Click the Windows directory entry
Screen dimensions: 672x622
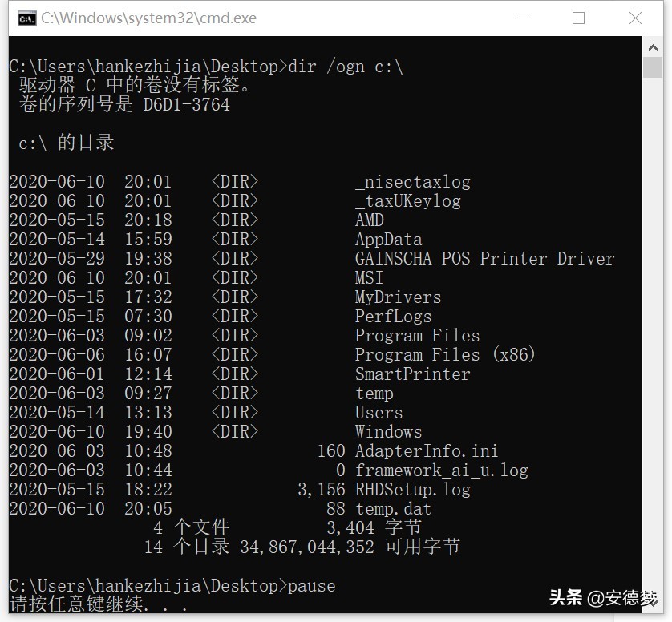click(x=388, y=431)
